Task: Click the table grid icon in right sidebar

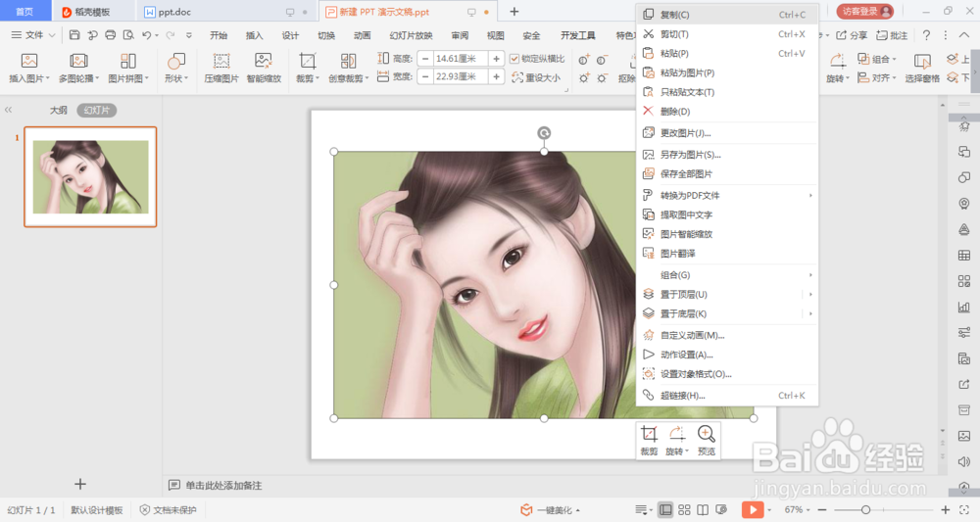Action: (x=963, y=255)
